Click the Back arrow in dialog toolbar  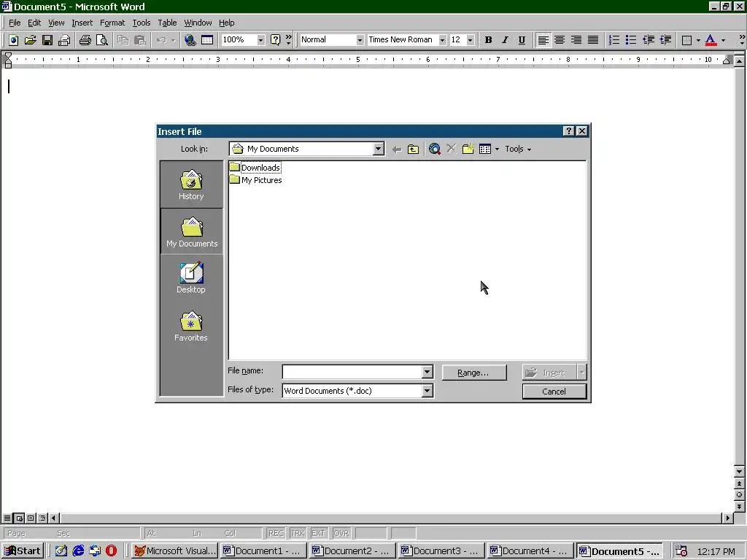(396, 149)
